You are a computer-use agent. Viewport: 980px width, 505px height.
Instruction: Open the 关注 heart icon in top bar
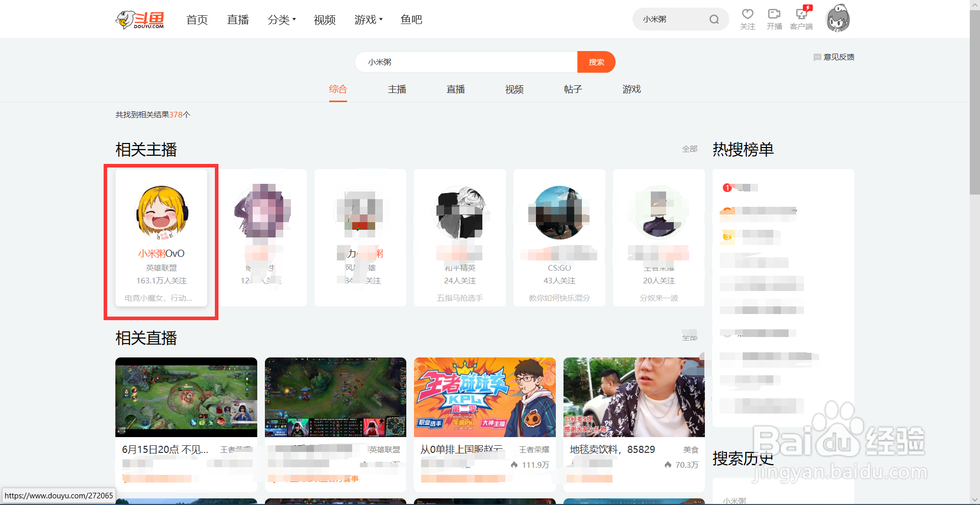pos(747,14)
